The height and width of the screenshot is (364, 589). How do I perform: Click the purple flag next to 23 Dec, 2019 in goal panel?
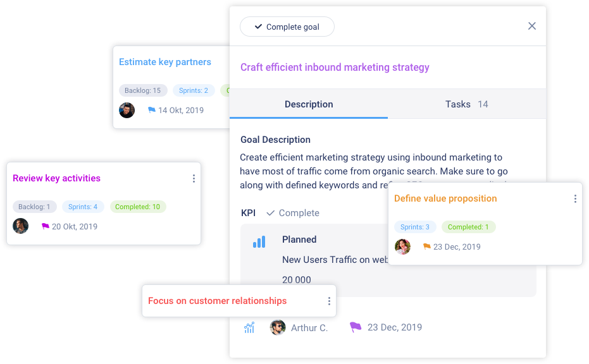click(356, 327)
